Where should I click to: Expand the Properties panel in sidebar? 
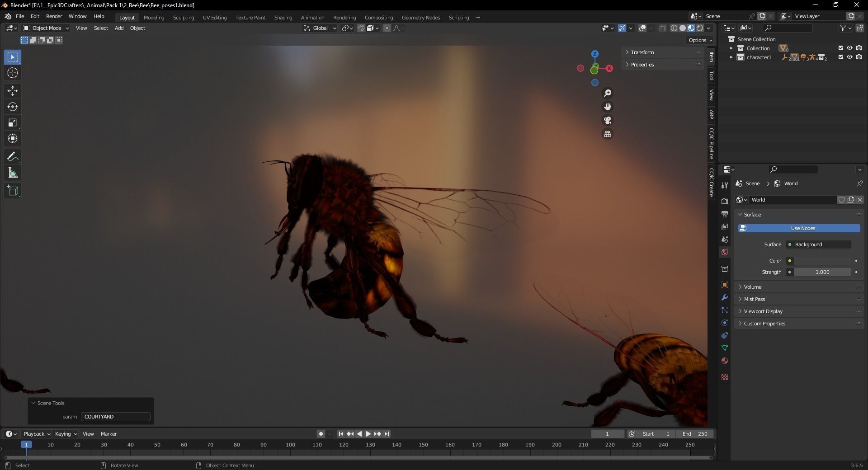click(x=663, y=65)
